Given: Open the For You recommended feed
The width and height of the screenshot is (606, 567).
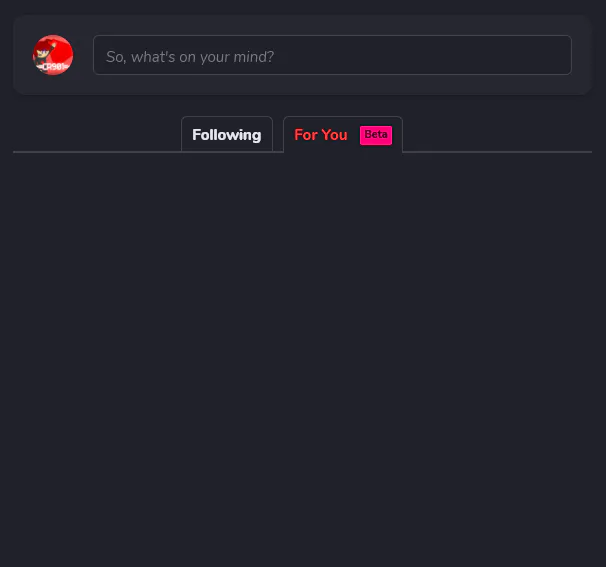Looking at the screenshot, I should tap(343, 134).
